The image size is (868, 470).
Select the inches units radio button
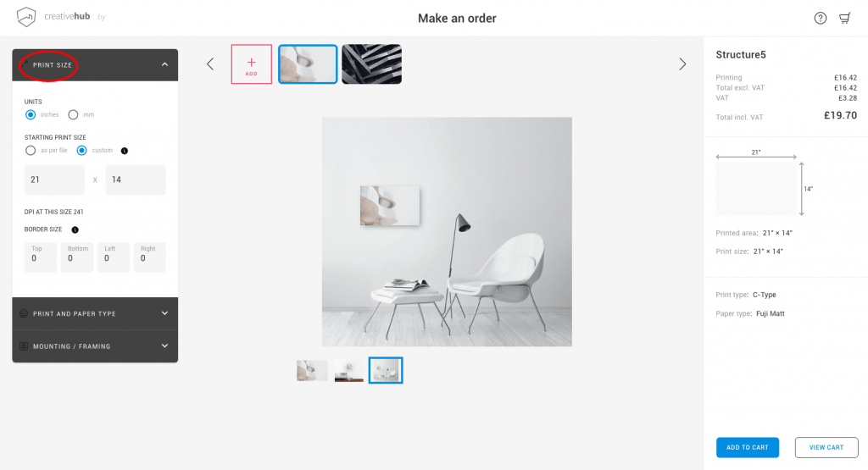31,114
